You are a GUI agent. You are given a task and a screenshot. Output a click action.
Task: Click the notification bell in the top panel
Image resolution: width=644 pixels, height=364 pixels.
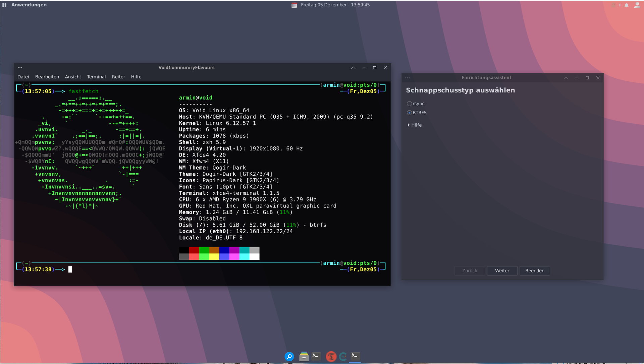click(627, 5)
